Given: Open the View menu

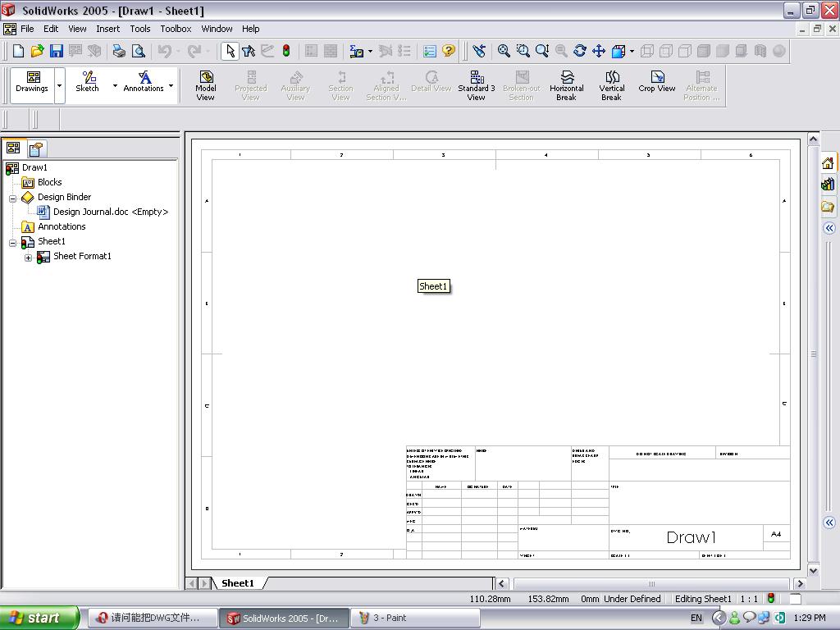Looking at the screenshot, I should click(77, 29).
